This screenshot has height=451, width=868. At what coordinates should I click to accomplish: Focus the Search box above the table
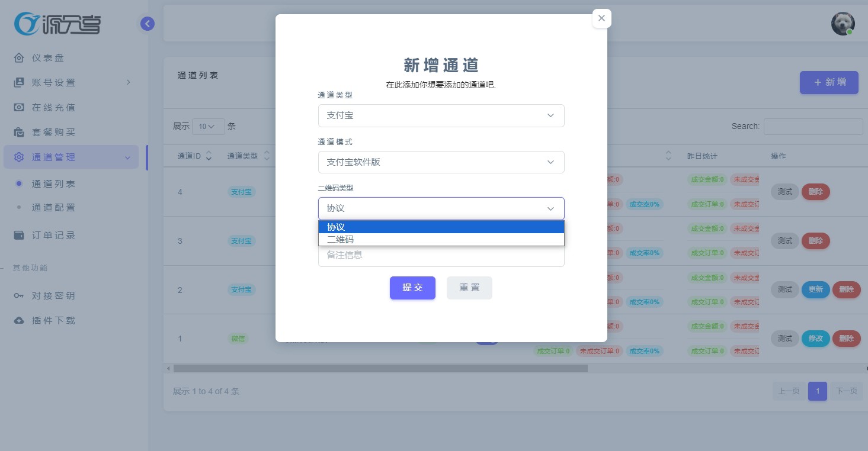click(x=813, y=127)
